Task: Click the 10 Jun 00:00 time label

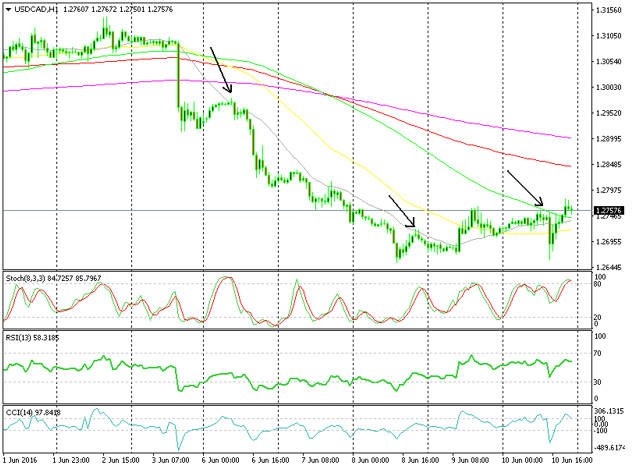Action: (x=520, y=460)
